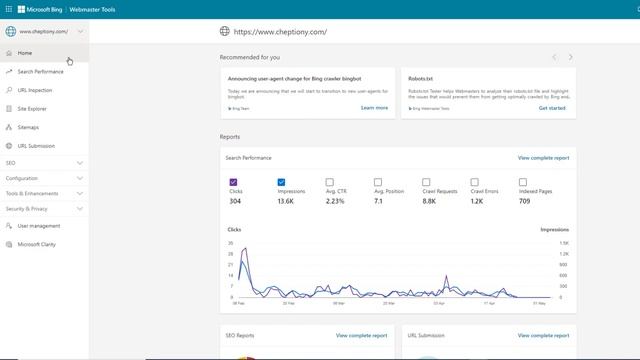Click the 304 clicks value

235,201
